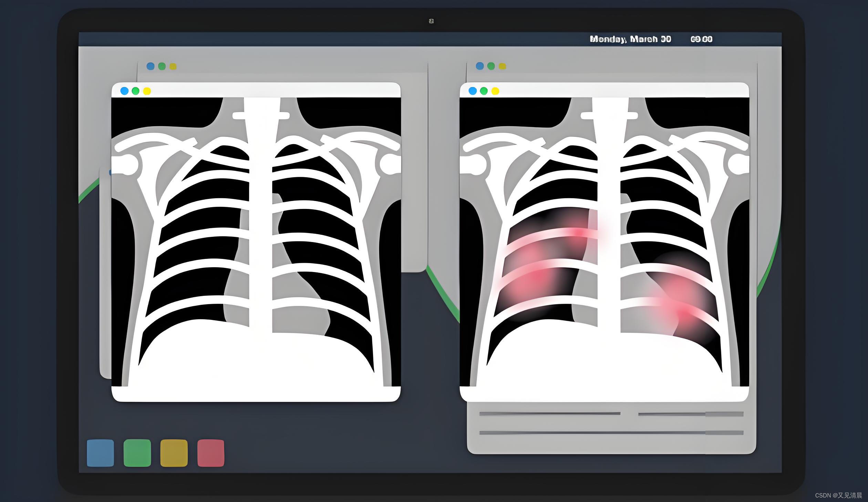Click red highlighted spot on lower right lung
868x502 pixels.
(x=684, y=312)
